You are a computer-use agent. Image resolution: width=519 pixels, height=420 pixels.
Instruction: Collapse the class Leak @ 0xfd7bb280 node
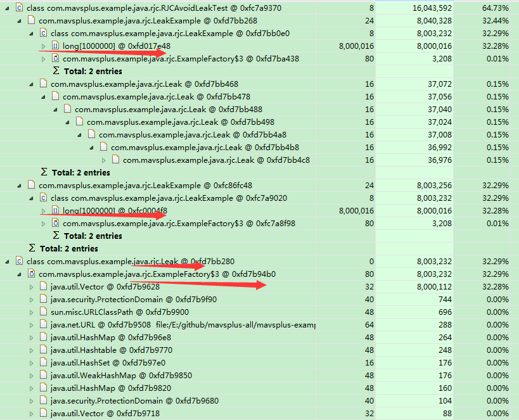point(7,262)
